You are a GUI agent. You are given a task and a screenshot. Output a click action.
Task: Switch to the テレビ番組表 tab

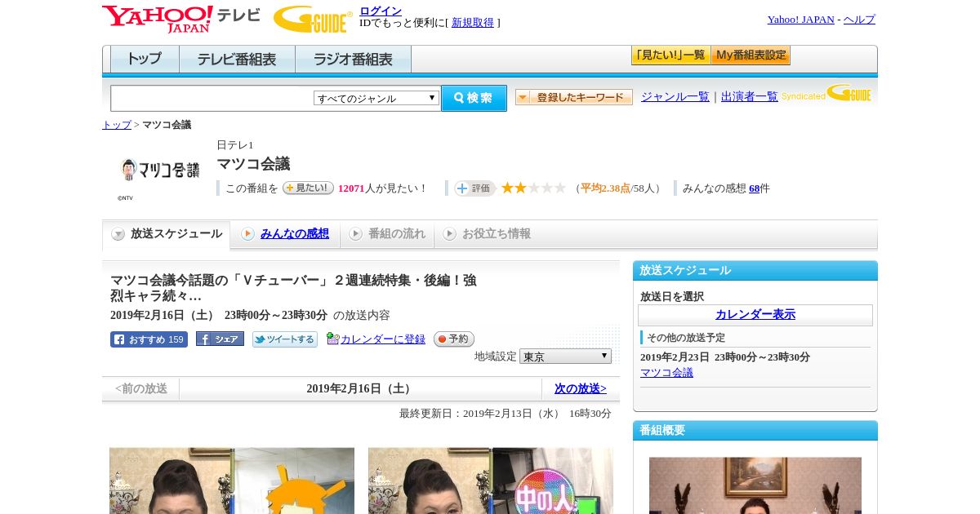237,60
